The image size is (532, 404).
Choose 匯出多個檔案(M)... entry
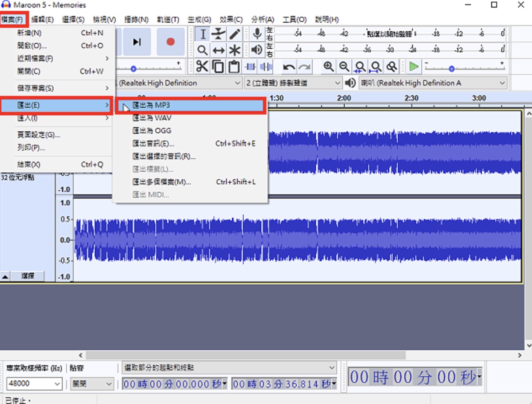[x=191, y=182]
